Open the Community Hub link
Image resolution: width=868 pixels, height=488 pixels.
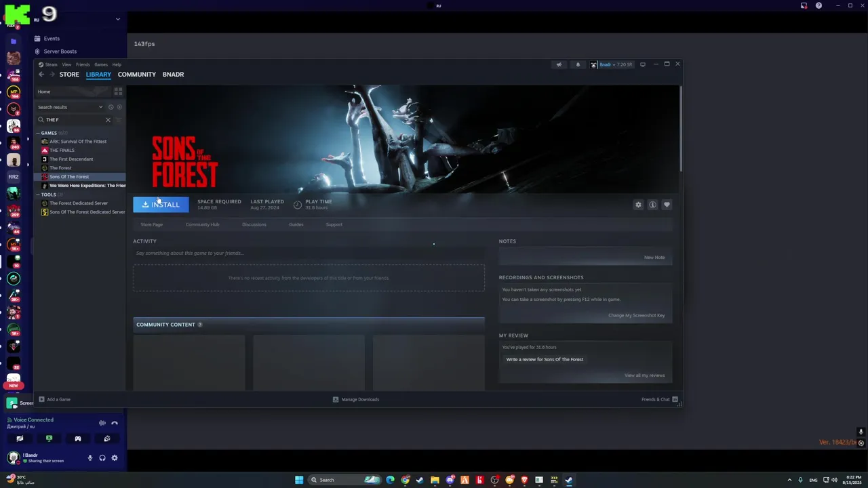[202, 224]
